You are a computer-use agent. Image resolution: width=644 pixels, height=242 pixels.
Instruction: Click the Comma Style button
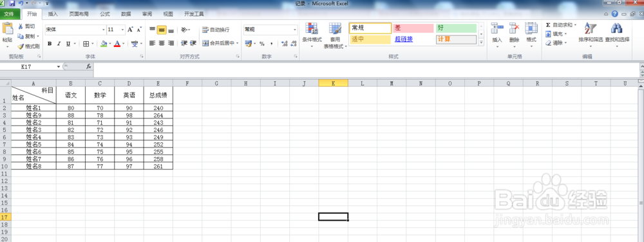coord(271,44)
